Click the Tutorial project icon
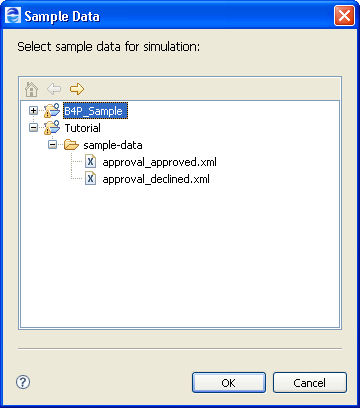 [52, 128]
